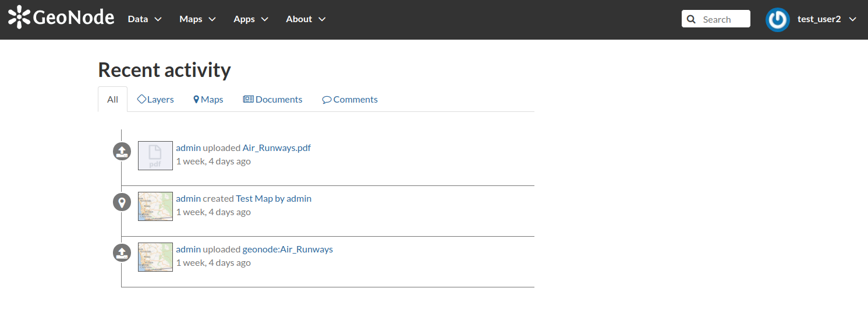Open geonode:Air_Runways layer link

pos(288,249)
